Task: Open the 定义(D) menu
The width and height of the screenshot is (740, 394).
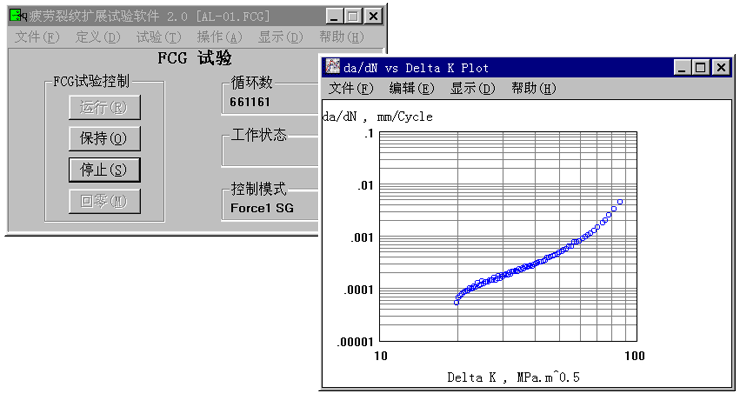Action: 98,37
